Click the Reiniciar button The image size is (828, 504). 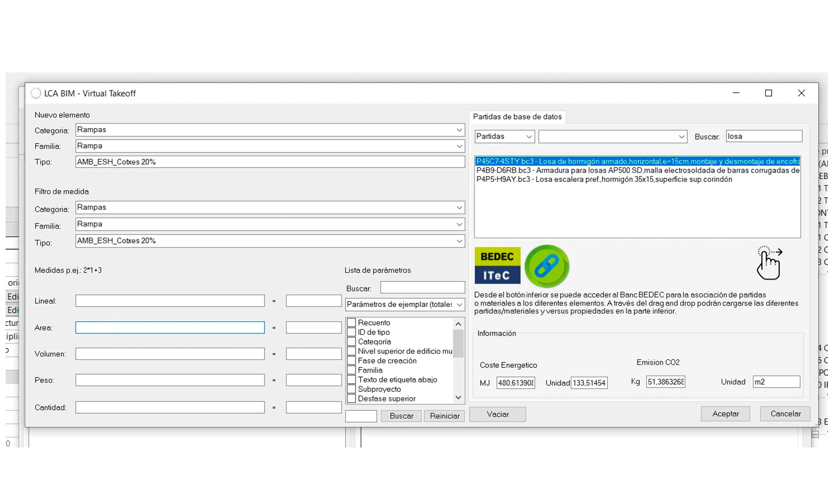click(x=444, y=416)
